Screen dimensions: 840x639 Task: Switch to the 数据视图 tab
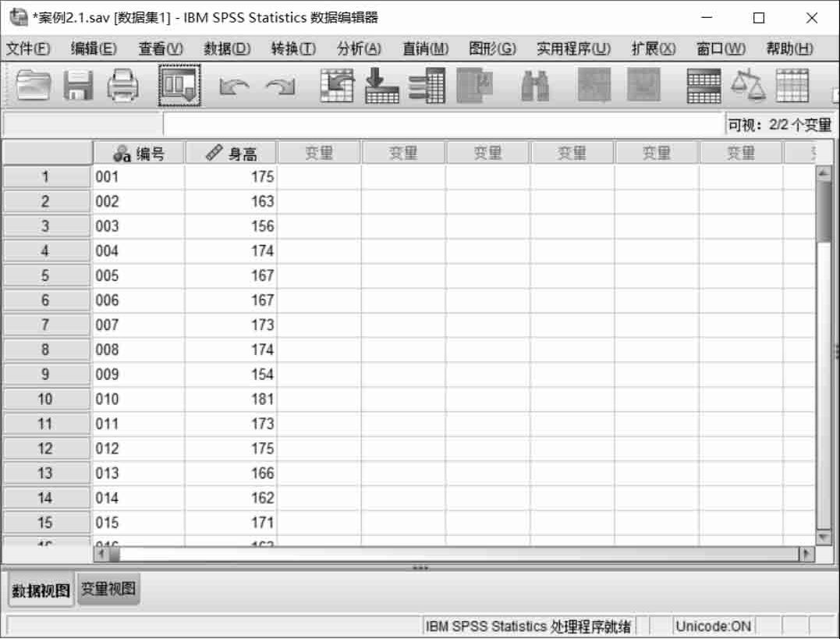click(41, 590)
